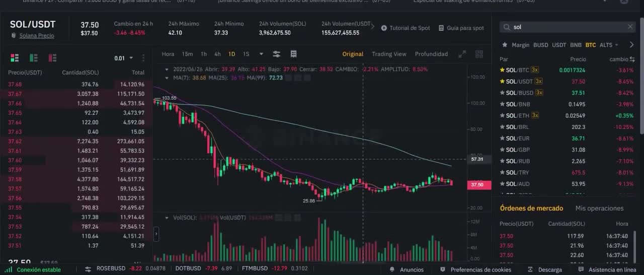This screenshot has width=644, height=275.
Task: Switch to multi-chart grid layout
Action: coord(479,54)
